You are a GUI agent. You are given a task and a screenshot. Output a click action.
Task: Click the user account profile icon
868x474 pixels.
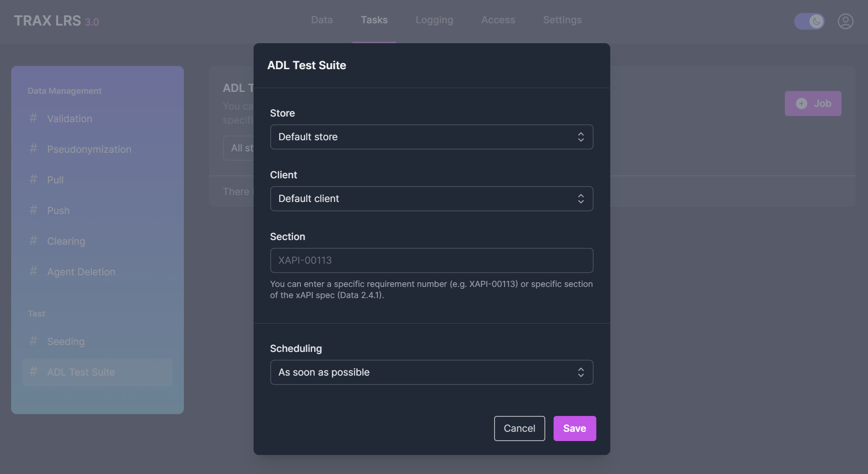pyautogui.click(x=845, y=21)
